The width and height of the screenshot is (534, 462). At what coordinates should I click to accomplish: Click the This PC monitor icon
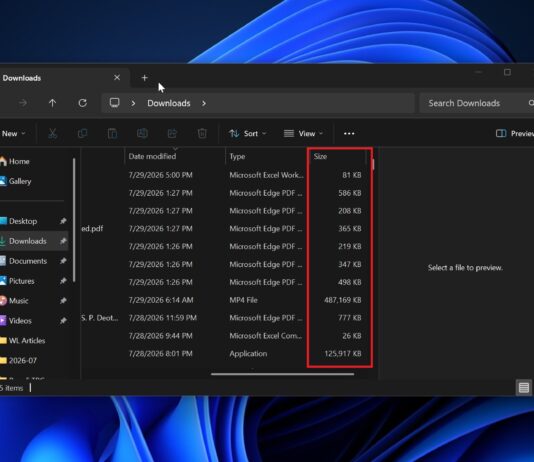[114, 103]
